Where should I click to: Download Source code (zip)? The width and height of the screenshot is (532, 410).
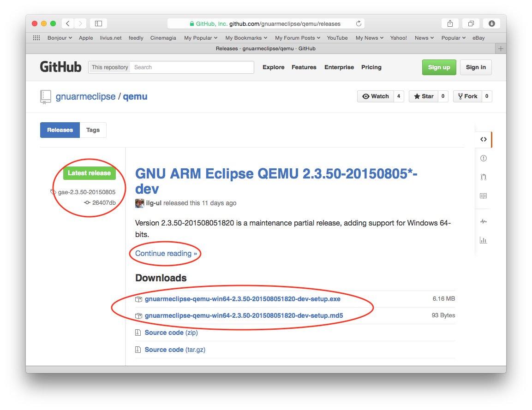pos(171,333)
